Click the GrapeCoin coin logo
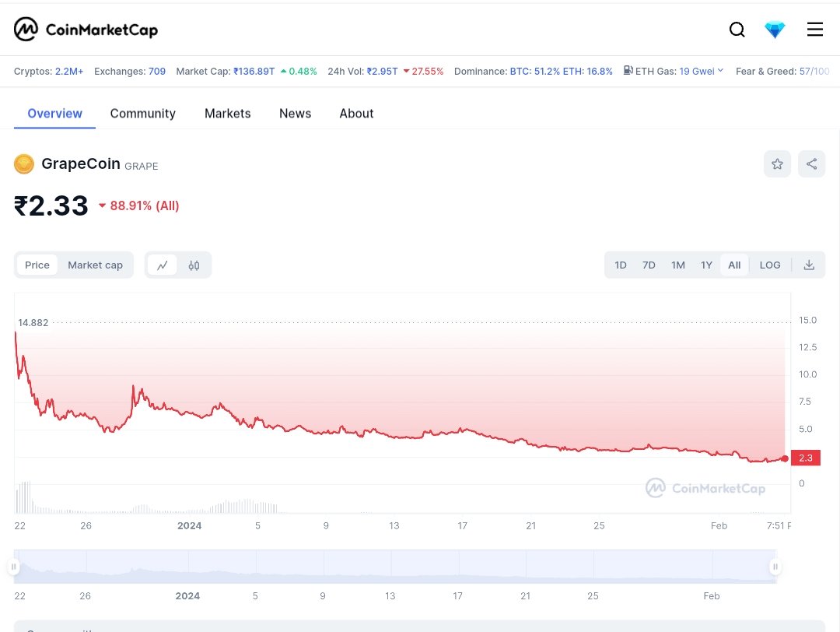This screenshot has width=840, height=632. tap(24, 164)
